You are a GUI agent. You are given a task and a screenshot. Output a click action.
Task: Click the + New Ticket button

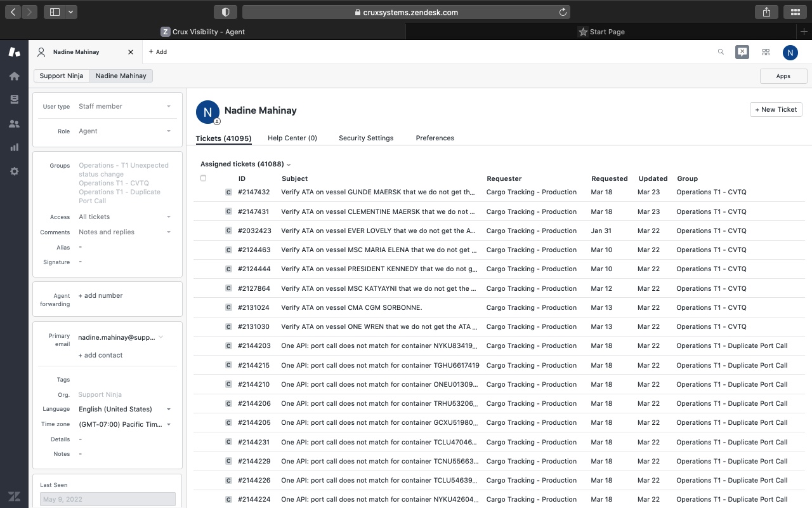776,110
